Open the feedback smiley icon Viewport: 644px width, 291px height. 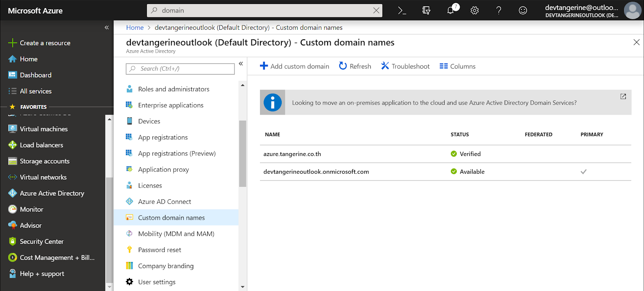523,10
